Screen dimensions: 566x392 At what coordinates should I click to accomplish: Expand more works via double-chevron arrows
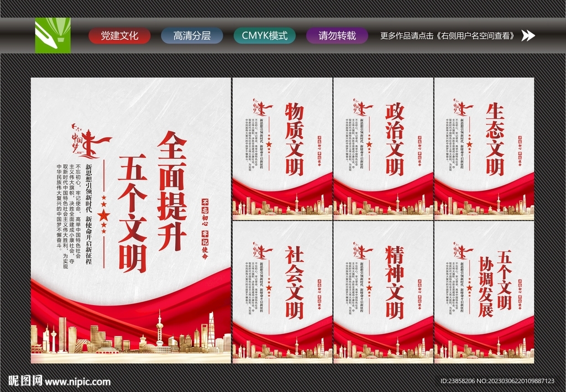pos(529,35)
